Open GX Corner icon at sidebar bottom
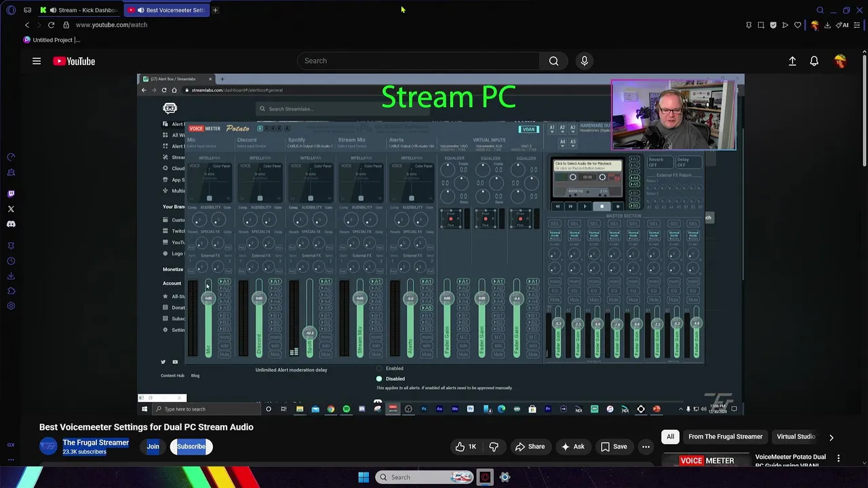 [x=11, y=445]
